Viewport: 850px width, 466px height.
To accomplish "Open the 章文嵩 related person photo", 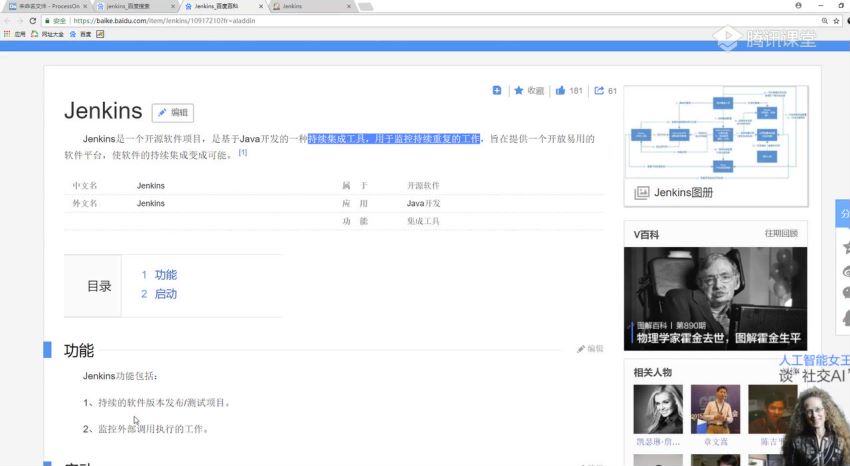I will click(716, 409).
